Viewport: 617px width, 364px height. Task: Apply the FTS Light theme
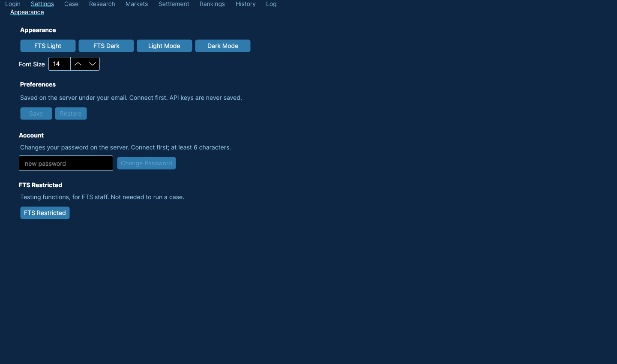(48, 46)
